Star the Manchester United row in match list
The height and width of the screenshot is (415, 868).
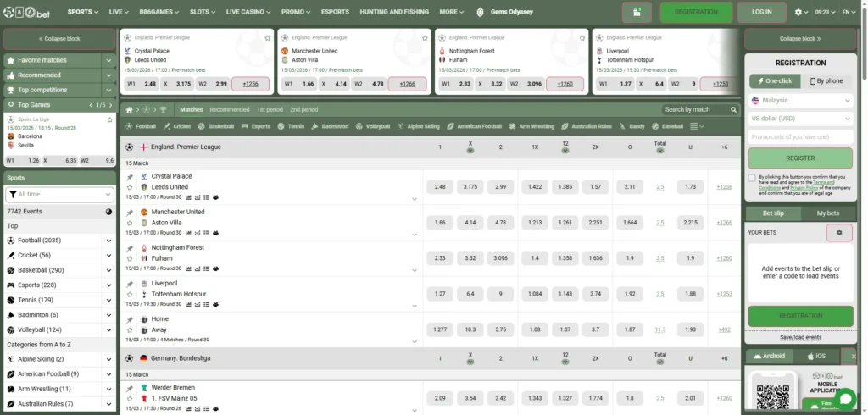[x=130, y=223]
